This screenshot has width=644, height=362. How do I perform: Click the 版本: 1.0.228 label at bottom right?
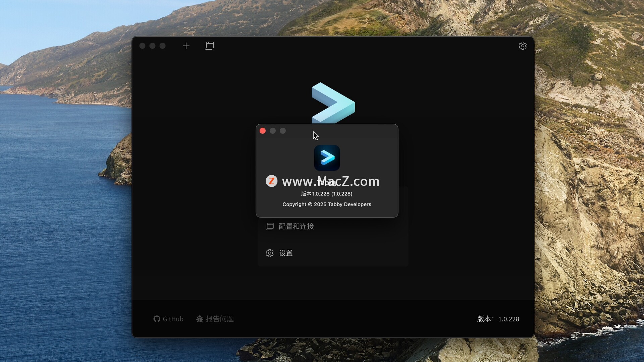pos(498,319)
